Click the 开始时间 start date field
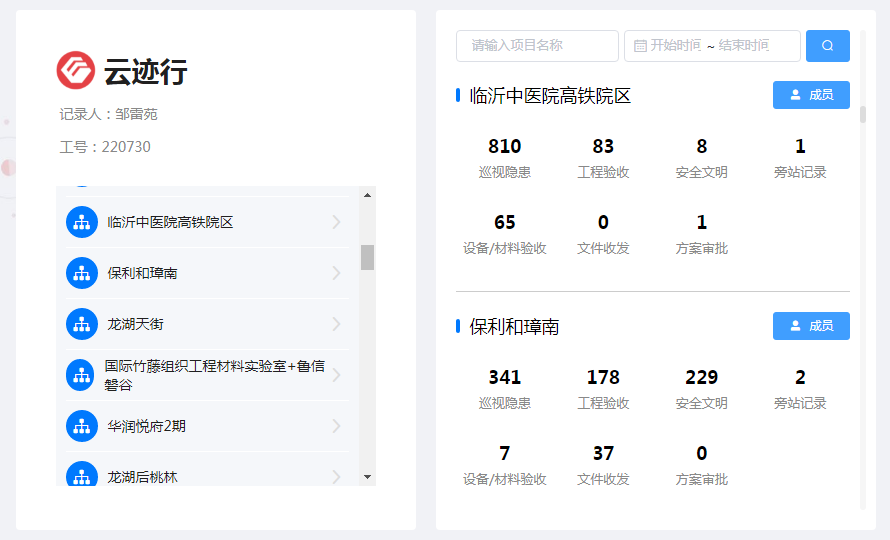This screenshot has width=890, height=540. 675,46
